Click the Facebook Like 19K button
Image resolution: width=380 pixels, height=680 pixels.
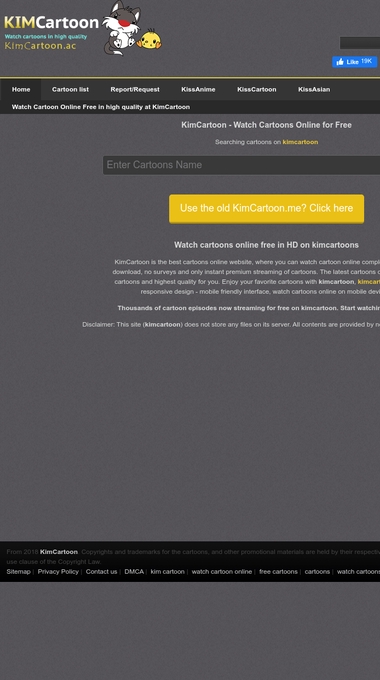(354, 62)
